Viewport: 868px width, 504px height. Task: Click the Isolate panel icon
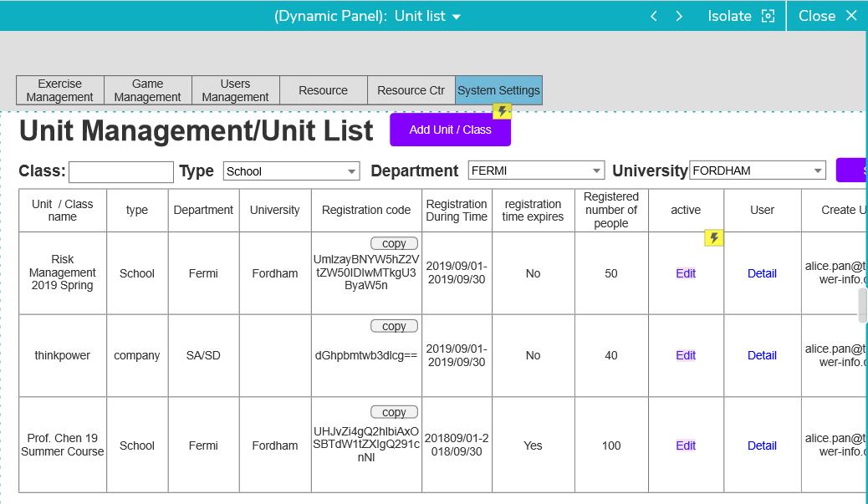768,16
